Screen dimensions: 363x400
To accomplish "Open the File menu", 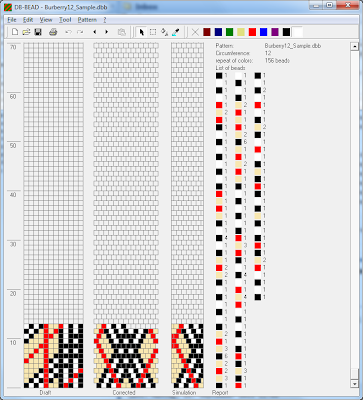I will pos(12,20).
